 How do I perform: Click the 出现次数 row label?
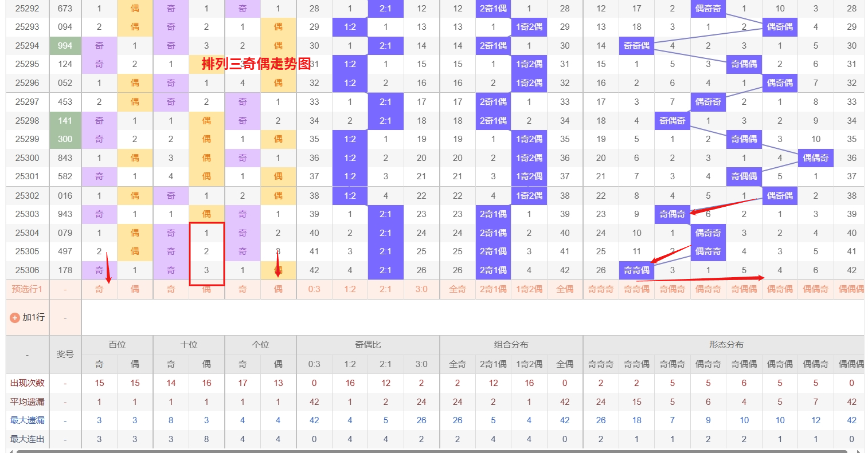tap(28, 383)
